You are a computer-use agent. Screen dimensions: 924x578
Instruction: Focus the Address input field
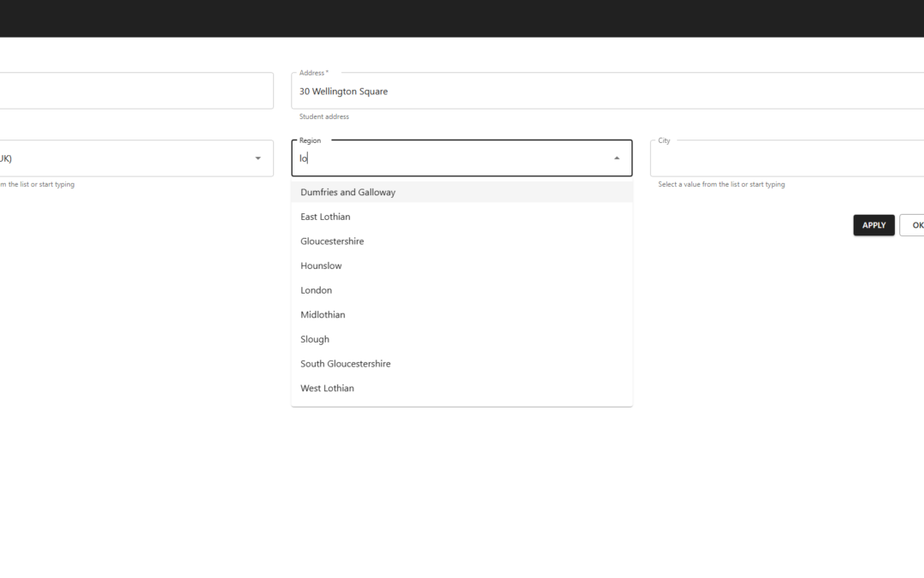pos(607,91)
